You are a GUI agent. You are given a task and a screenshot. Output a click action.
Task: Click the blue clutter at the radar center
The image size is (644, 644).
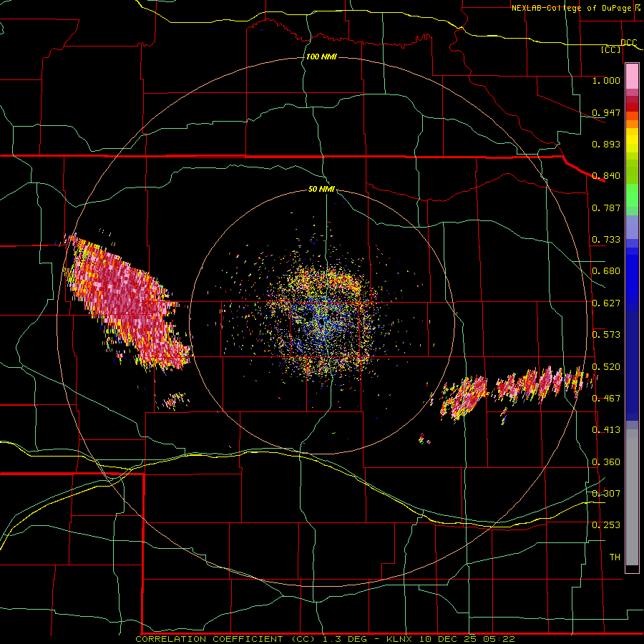[x=323, y=323]
